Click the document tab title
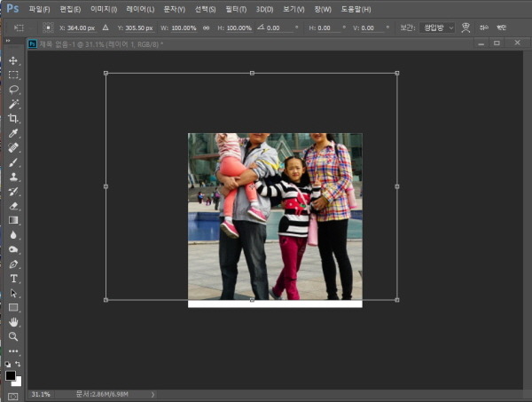532x402 pixels. pos(101,44)
